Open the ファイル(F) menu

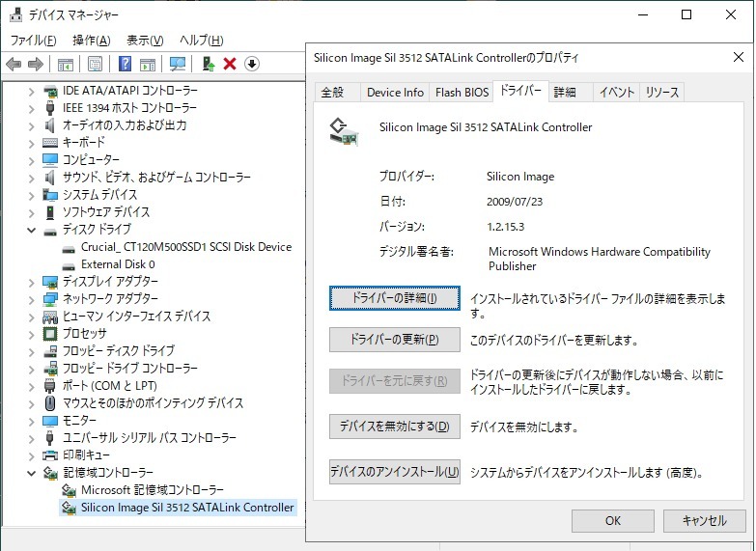tap(33, 40)
